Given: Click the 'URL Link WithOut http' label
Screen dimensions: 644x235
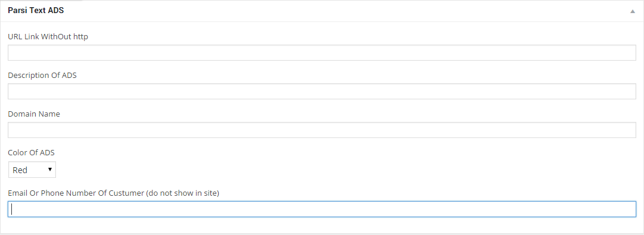Looking at the screenshot, I should 48,36.
